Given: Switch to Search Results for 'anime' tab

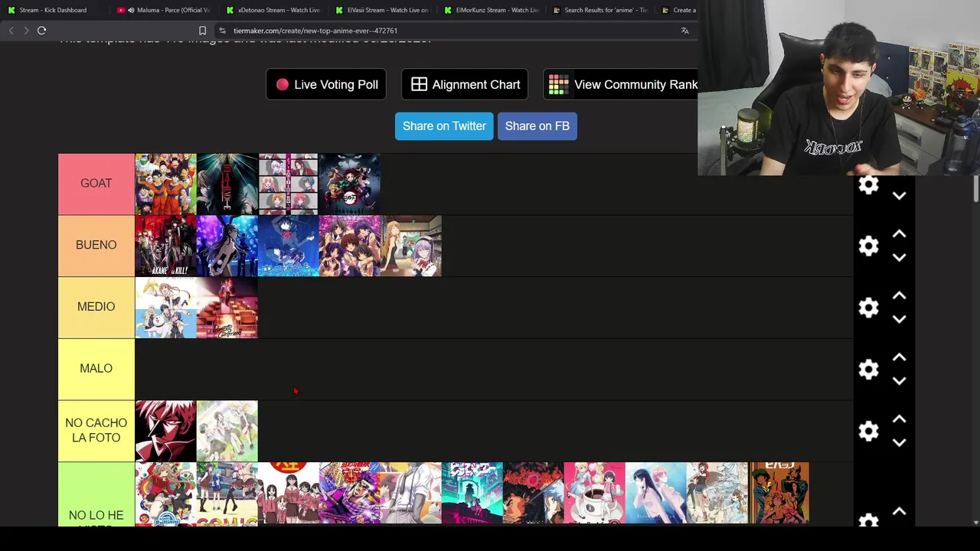Looking at the screenshot, I should point(600,10).
